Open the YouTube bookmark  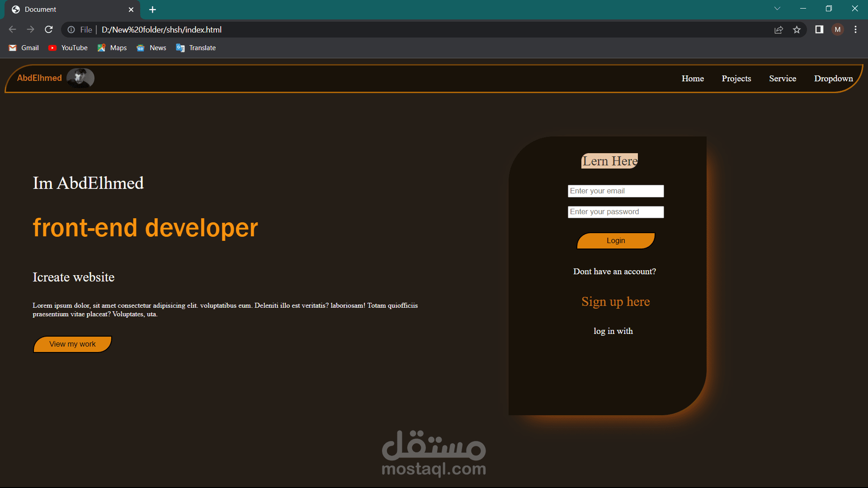click(x=68, y=48)
